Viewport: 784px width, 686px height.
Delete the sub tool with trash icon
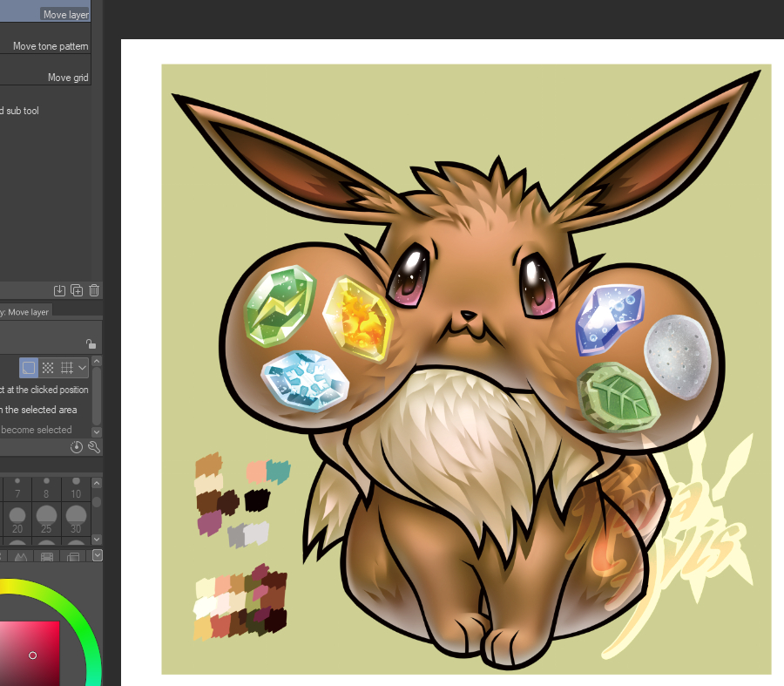(x=94, y=290)
